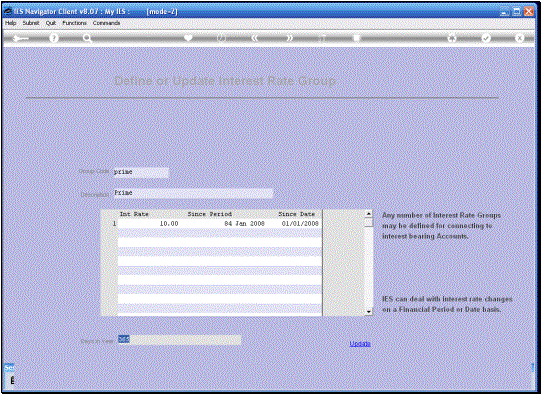Click the checkmark submit icon in toolbar

tap(486, 38)
